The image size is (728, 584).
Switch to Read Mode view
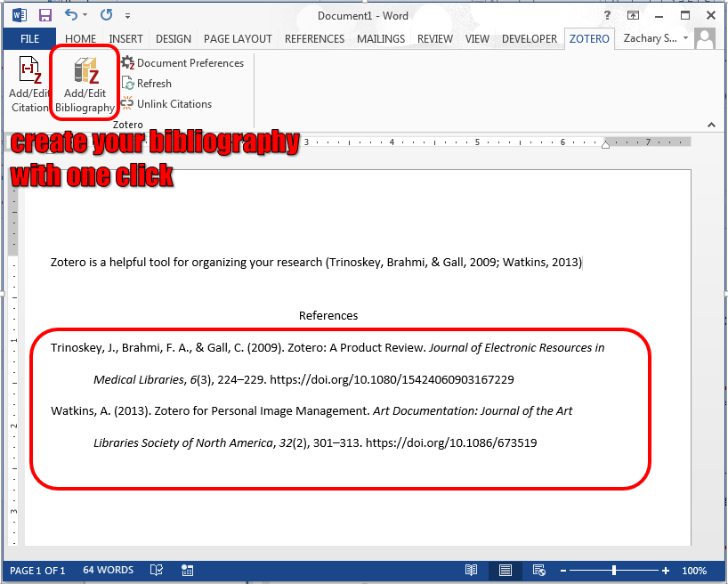point(471,570)
